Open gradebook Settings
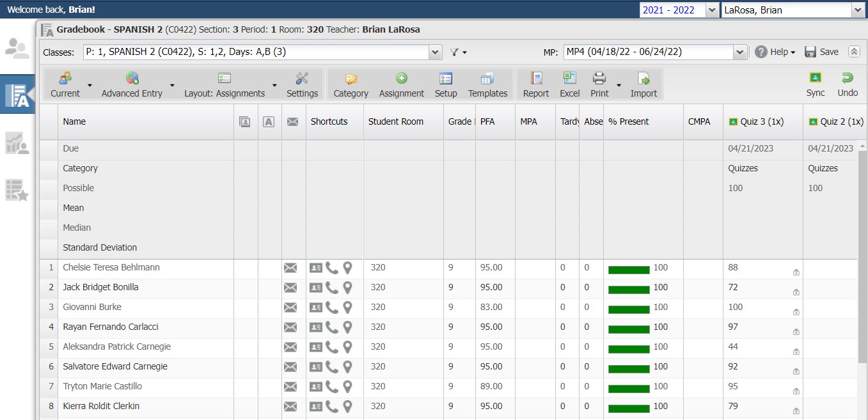This screenshot has width=868, height=420. tap(303, 85)
